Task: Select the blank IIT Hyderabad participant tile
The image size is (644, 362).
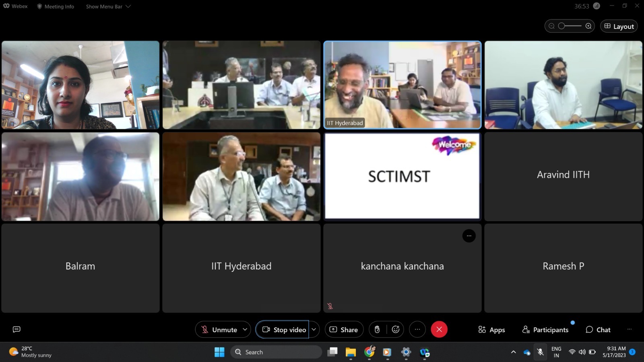Action: (x=242, y=268)
